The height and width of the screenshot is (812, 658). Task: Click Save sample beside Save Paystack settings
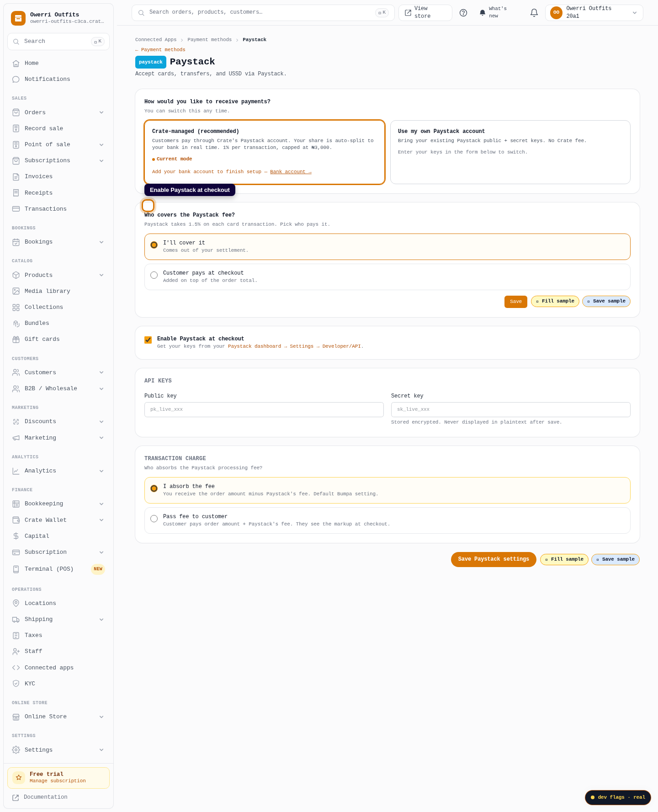pyautogui.click(x=616, y=559)
